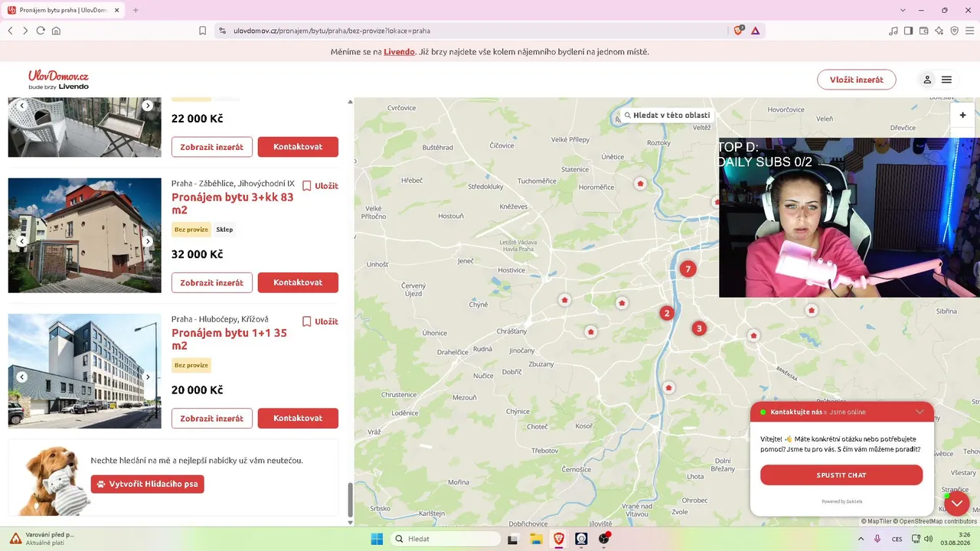Open the user account icon

[x=927, y=80]
